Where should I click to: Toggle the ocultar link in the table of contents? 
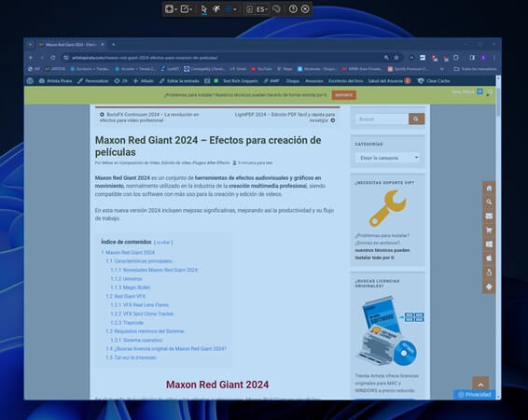tap(163, 242)
